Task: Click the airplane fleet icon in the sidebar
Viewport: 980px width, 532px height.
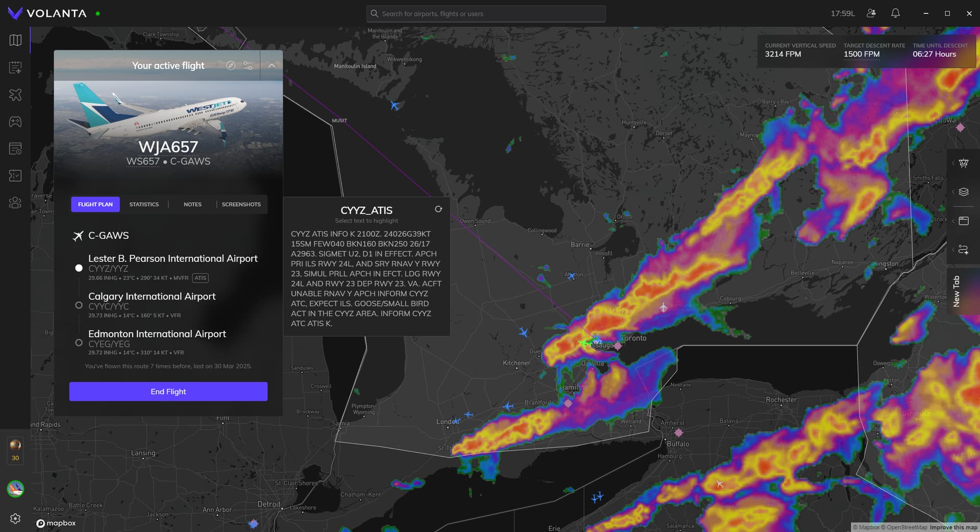Action: click(15, 94)
